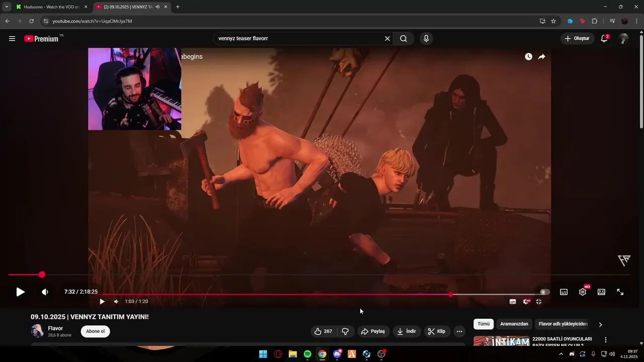Click Oluştur create button
The image size is (644, 362).
[577, 39]
